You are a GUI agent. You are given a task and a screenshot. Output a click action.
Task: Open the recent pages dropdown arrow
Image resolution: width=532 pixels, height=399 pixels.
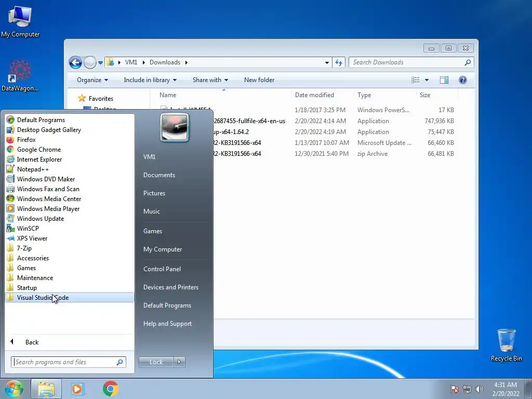click(x=100, y=63)
